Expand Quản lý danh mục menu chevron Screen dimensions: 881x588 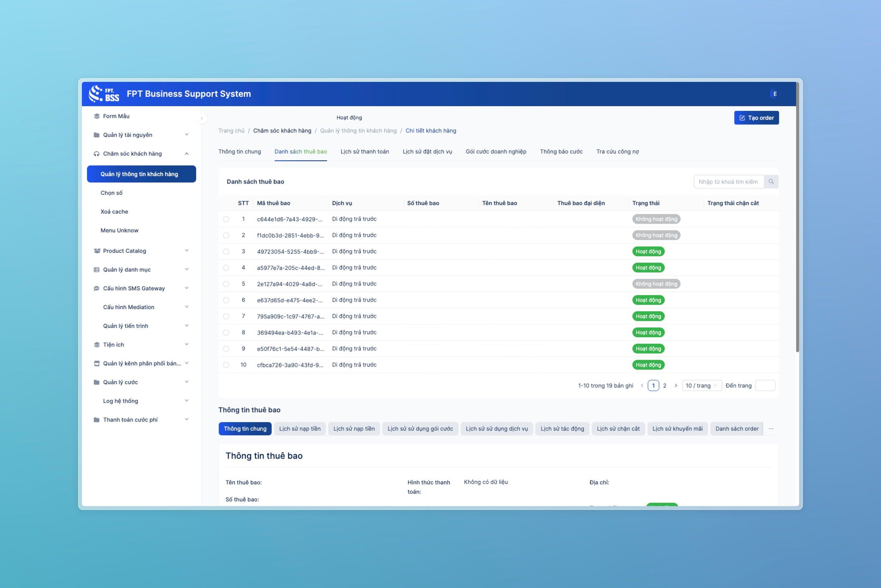click(187, 269)
